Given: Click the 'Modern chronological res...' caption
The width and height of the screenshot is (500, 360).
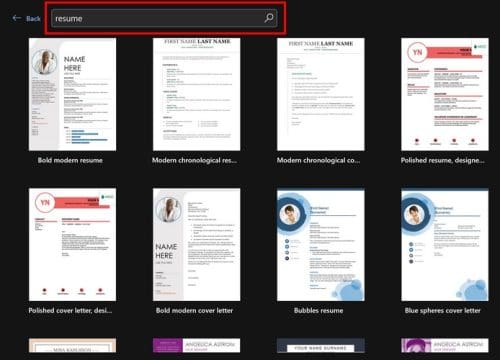Looking at the screenshot, I should pyautogui.click(x=194, y=160).
